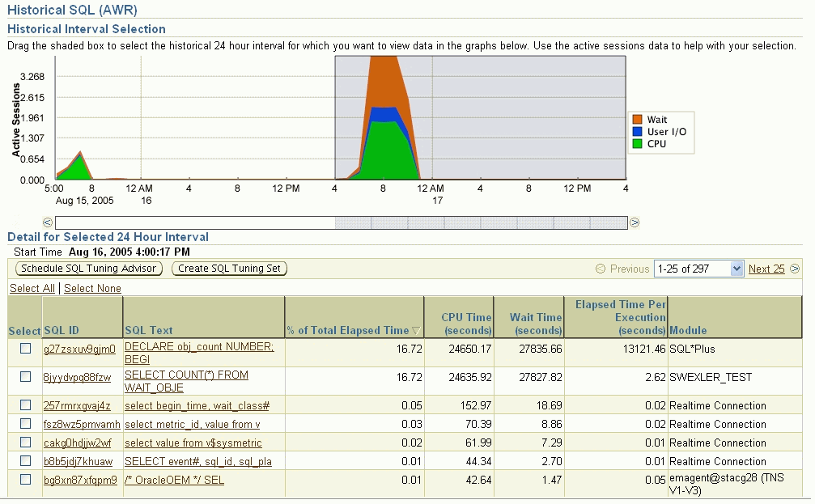815x504 pixels.
Task: Click the Next 25 circular arrow icon
Action: click(794, 269)
